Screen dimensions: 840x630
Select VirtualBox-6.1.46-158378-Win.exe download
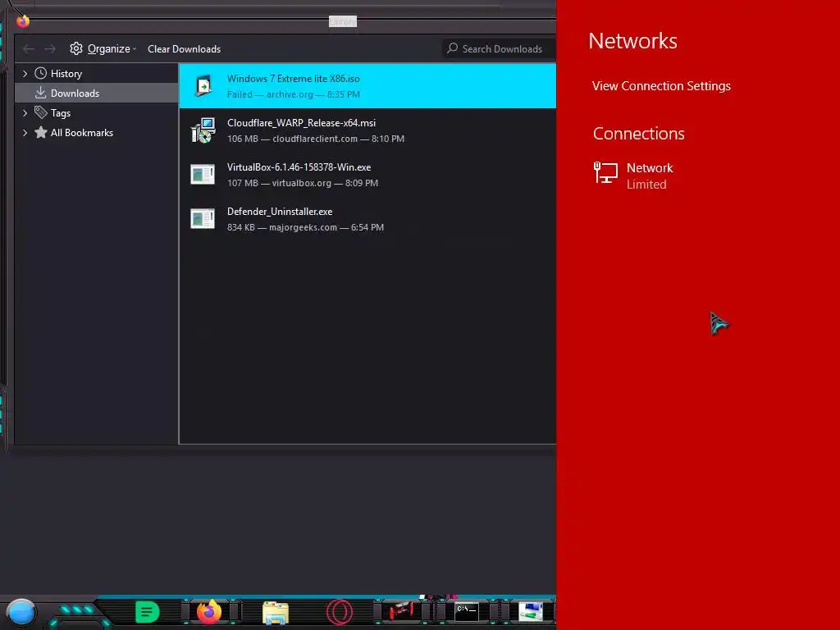[367, 175]
